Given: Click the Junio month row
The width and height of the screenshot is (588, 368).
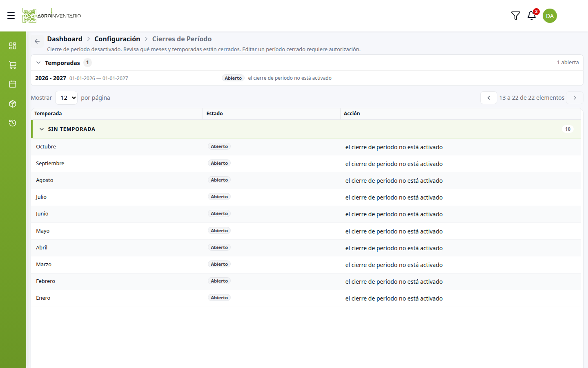Looking at the screenshot, I should (x=306, y=214).
